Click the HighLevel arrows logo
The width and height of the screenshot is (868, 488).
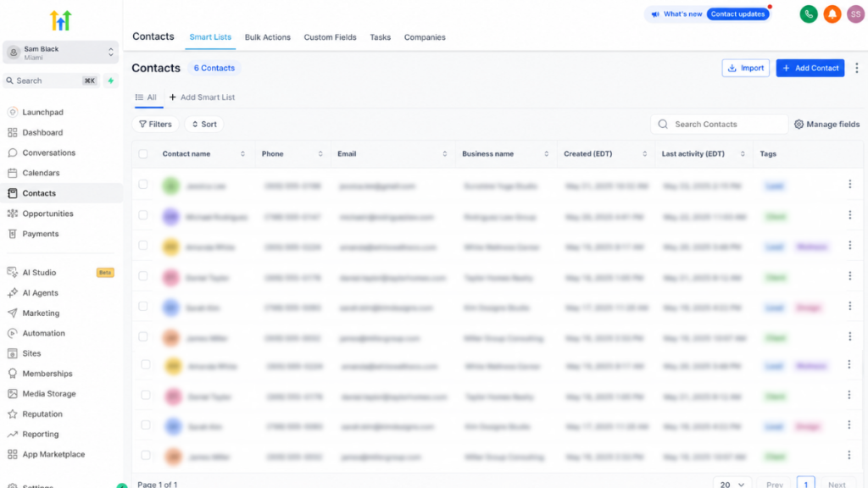pyautogui.click(x=61, y=20)
